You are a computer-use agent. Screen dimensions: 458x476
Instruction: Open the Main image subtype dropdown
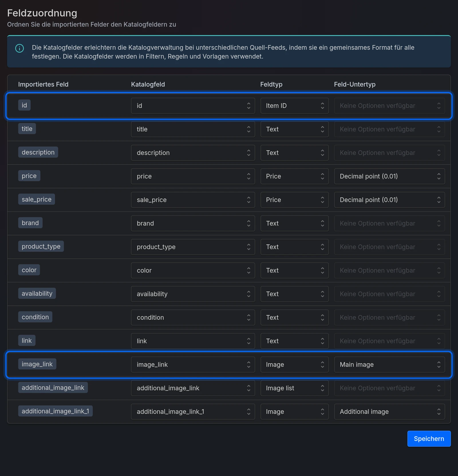point(390,364)
